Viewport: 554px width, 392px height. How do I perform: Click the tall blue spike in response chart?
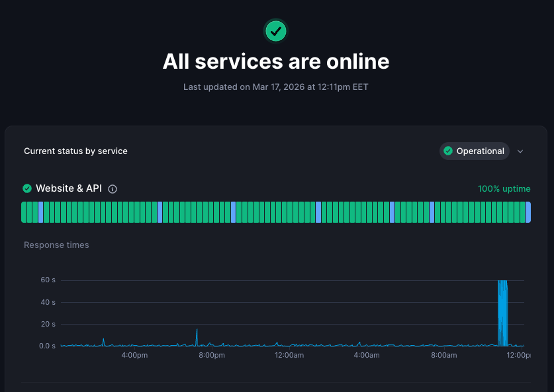(x=502, y=311)
